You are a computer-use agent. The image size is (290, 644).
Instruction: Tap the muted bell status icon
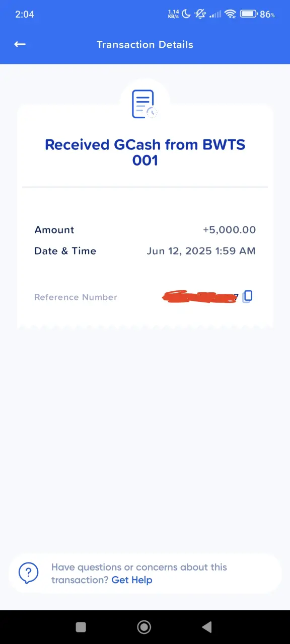[x=200, y=14]
